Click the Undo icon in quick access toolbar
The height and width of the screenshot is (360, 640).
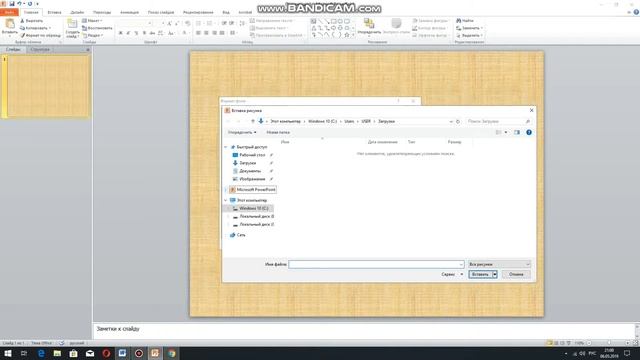[19, 4]
